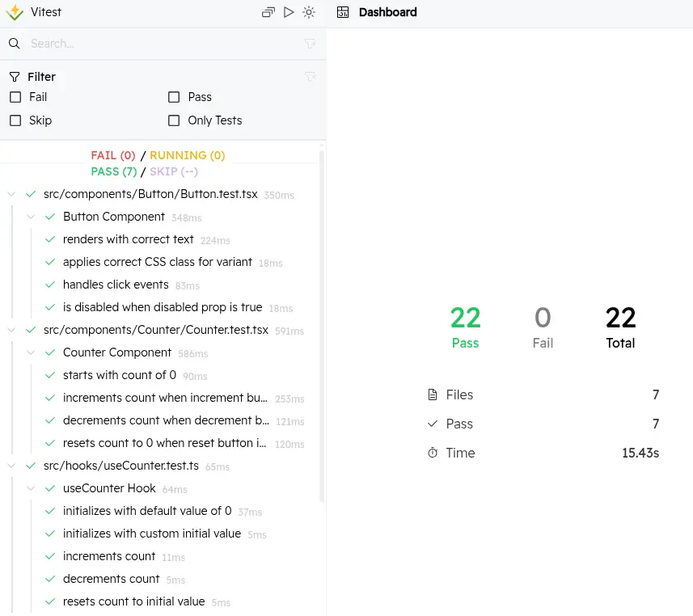Toggle dark mode with sun icon
This screenshot has height=616, width=693.
point(309,13)
